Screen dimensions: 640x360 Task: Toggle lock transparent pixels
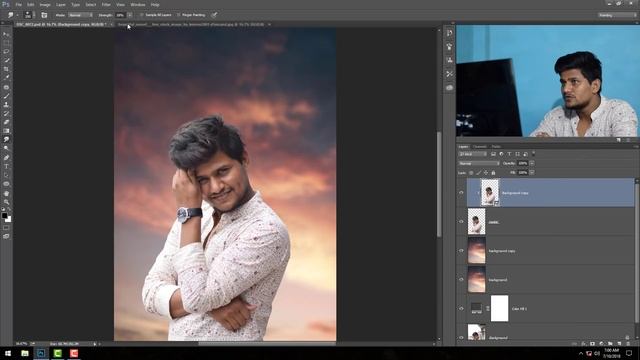(x=471, y=173)
